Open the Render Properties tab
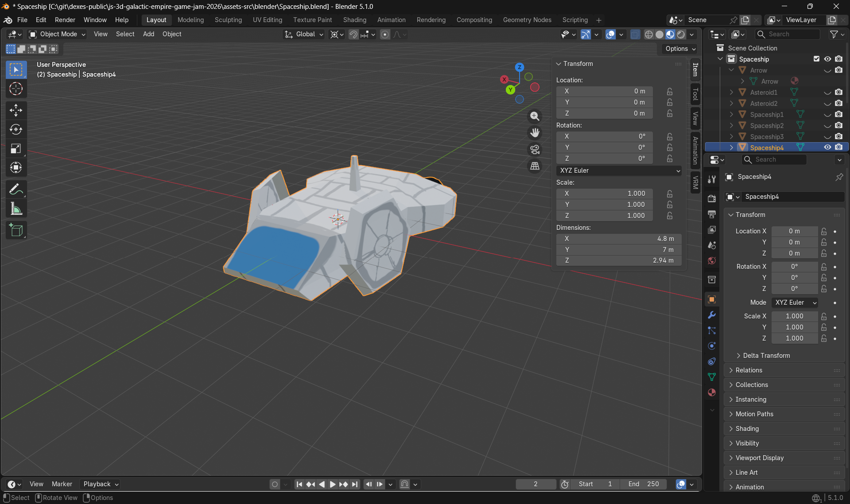850x504 pixels. [x=712, y=198]
